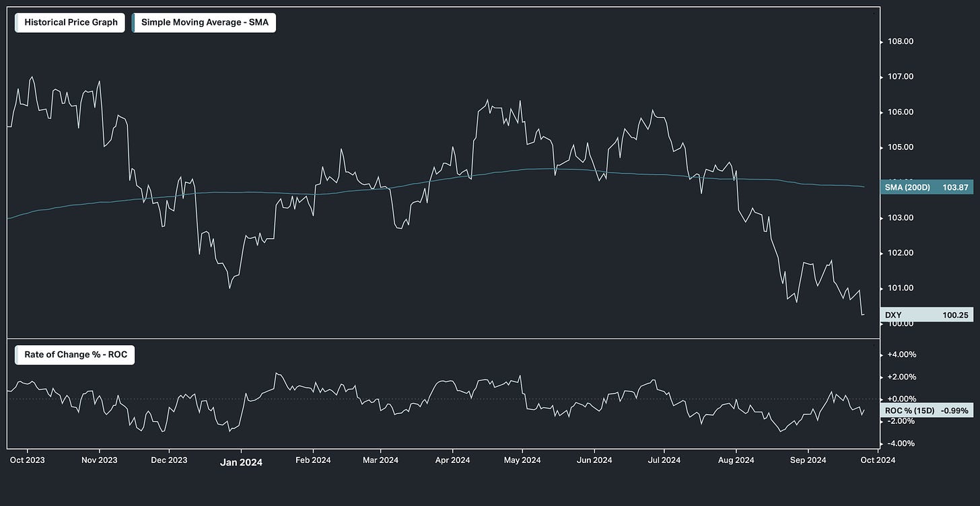The image size is (980, 506).
Task: Click the Aug 2024 date label
Action: [x=736, y=460]
